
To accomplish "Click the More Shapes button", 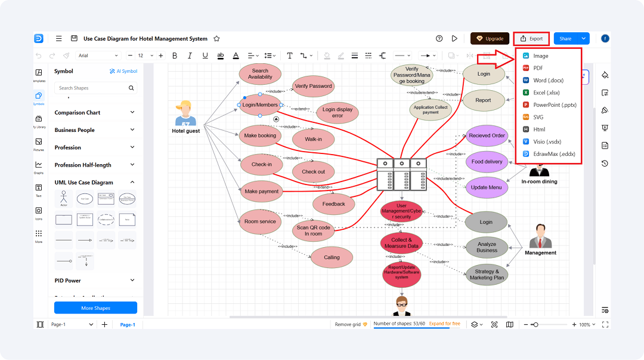I will click(95, 307).
